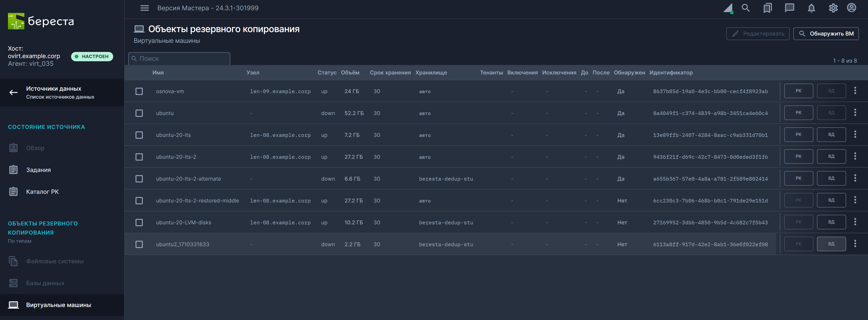868x320 pixels.
Task: Go to Каталог РК in sidebar
Action: [x=42, y=192]
